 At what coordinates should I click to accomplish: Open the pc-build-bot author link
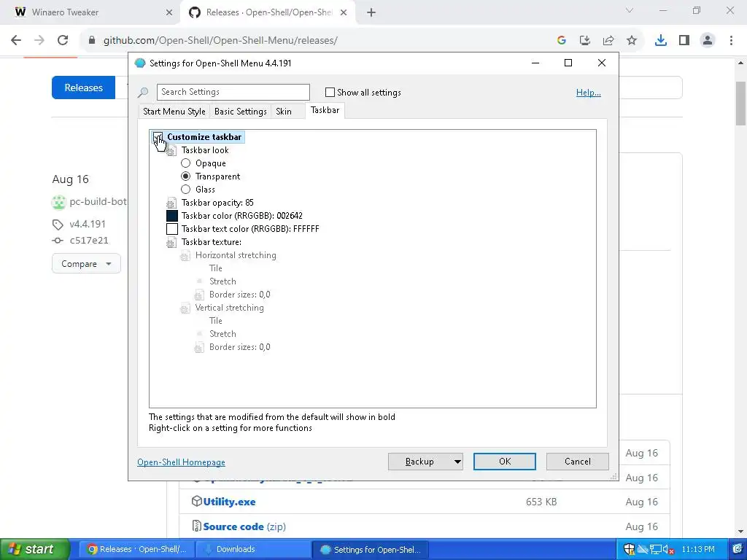[98, 202]
